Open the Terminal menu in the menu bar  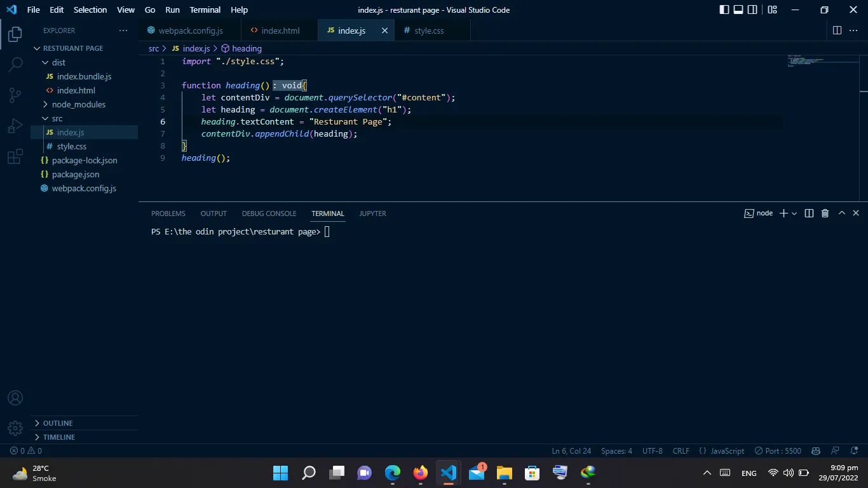pos(205,10)
